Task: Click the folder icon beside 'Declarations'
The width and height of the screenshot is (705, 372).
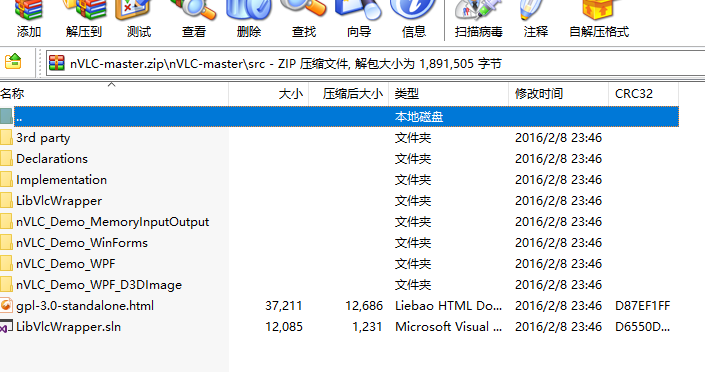Action: click(x=6, y=158)
